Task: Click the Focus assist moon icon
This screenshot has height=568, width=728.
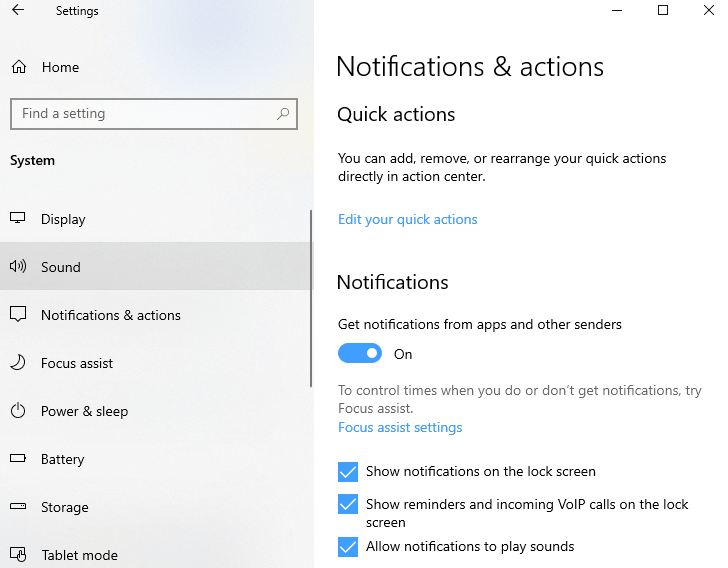Action: click(18, 362)
